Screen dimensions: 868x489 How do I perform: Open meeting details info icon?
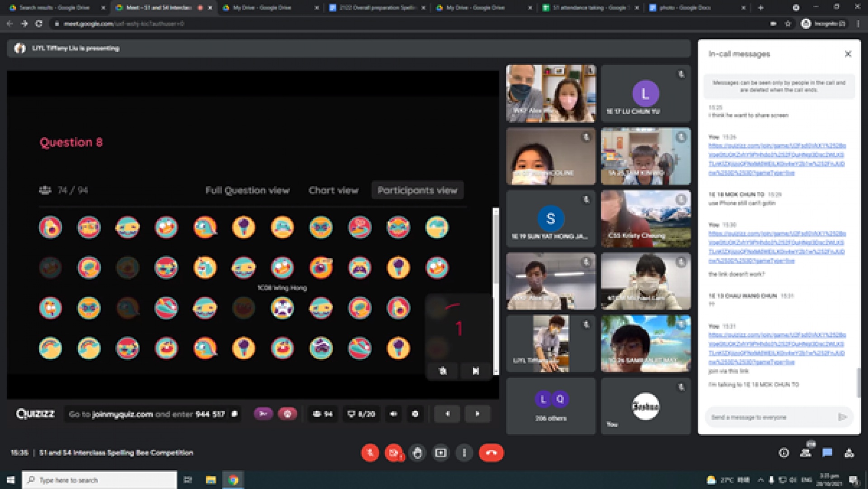click(784, 453)
